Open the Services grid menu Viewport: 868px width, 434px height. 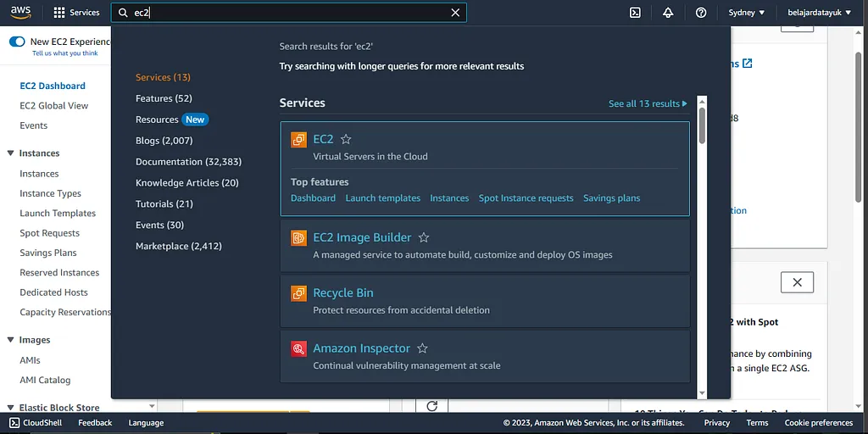coord(76,12)
